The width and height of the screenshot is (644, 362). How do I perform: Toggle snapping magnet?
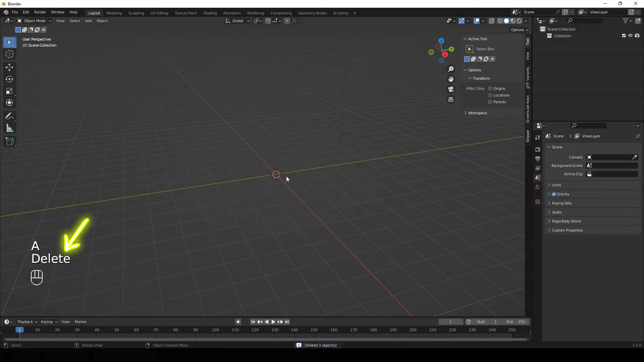click(268, 21)
